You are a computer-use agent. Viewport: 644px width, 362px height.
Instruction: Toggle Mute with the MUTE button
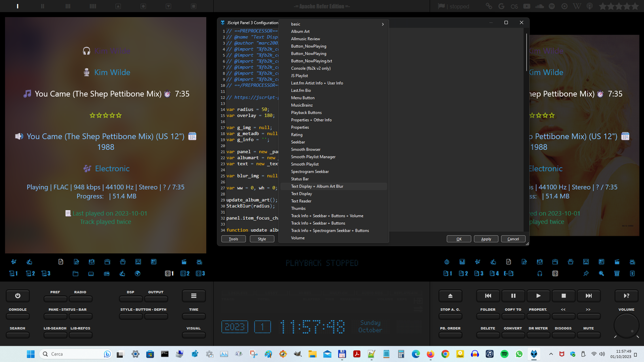[x=588, y=336]
